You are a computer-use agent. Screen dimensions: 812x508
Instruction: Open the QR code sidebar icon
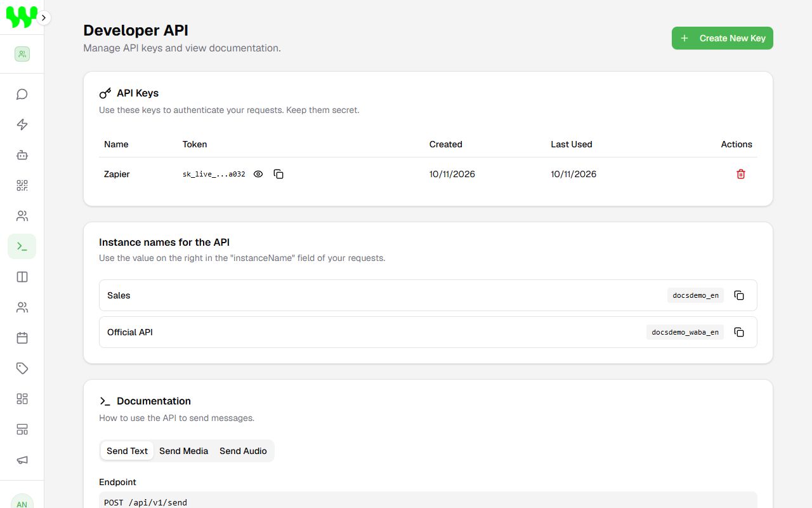(22, 185)
